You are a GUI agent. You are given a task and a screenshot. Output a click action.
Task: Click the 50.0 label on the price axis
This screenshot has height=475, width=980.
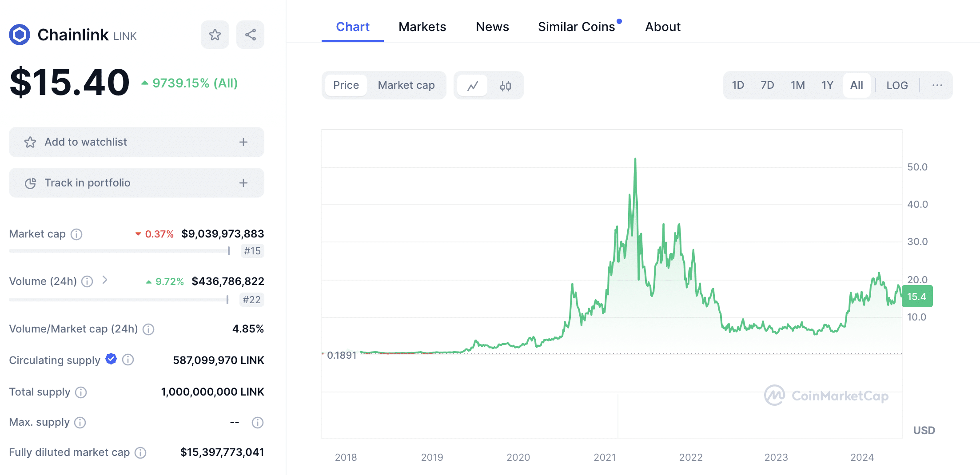917,167
